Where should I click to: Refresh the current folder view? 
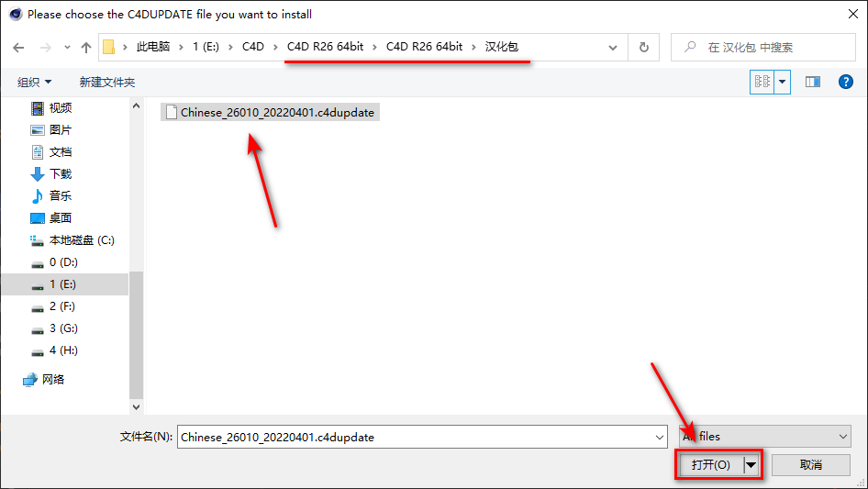[644, 48]
